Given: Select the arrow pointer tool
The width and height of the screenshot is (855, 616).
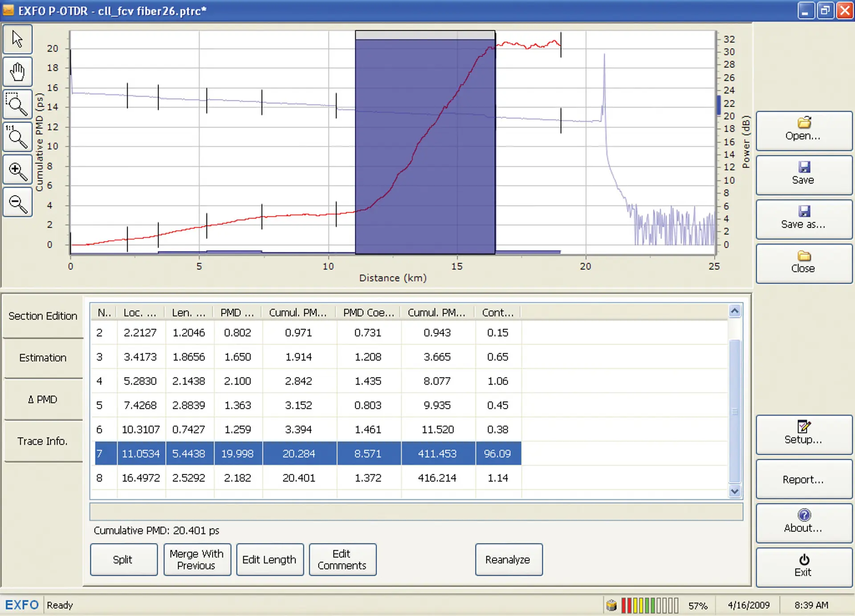Looking at the screenshot, I should pyautogui.click(x=17, y=39).
